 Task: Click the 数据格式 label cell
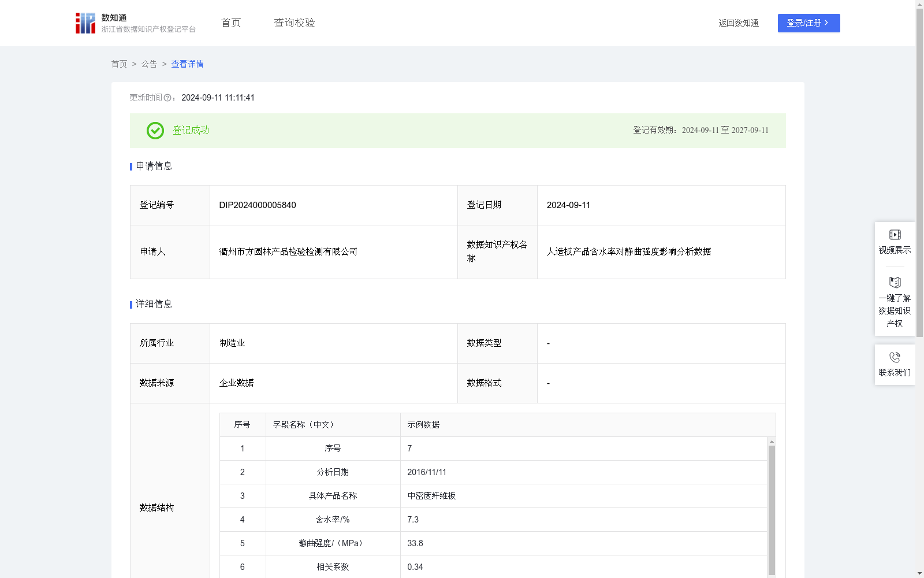497,383
